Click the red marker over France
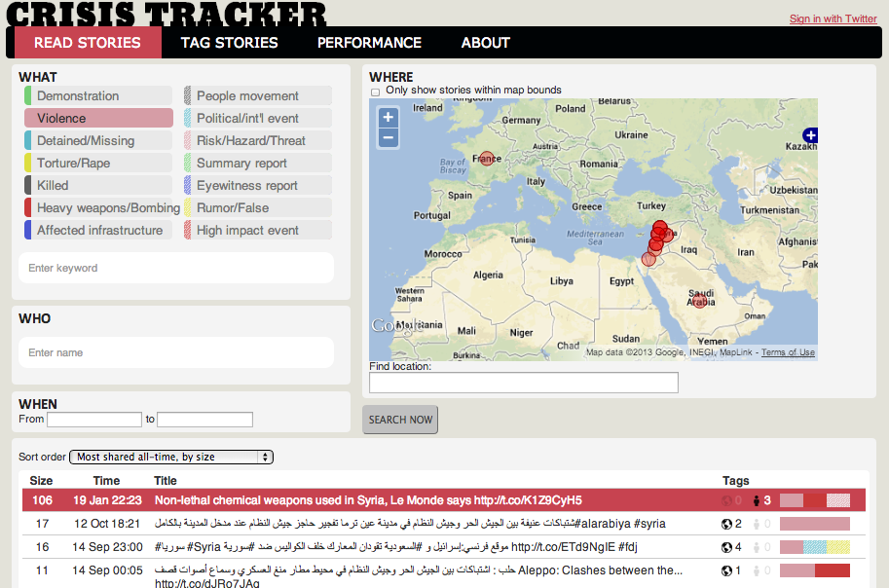889x588 pixels. pyautogui.click(x=487, y=159)
